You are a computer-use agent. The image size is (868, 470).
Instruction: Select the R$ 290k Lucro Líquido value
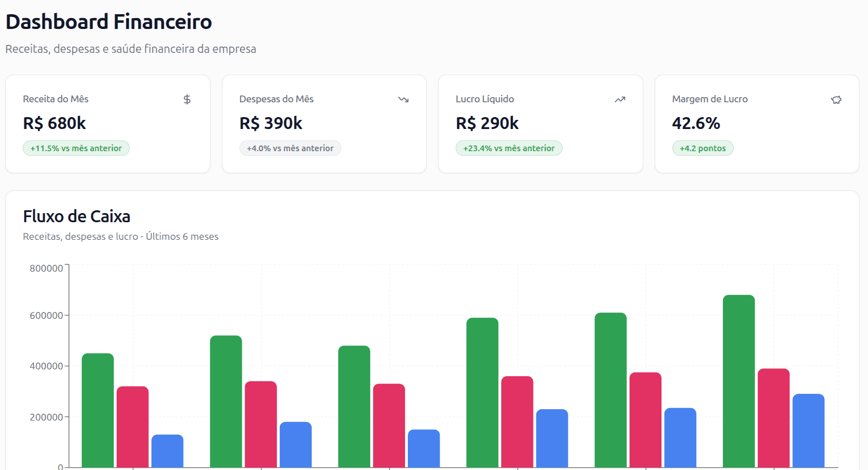tap(487, 123)
